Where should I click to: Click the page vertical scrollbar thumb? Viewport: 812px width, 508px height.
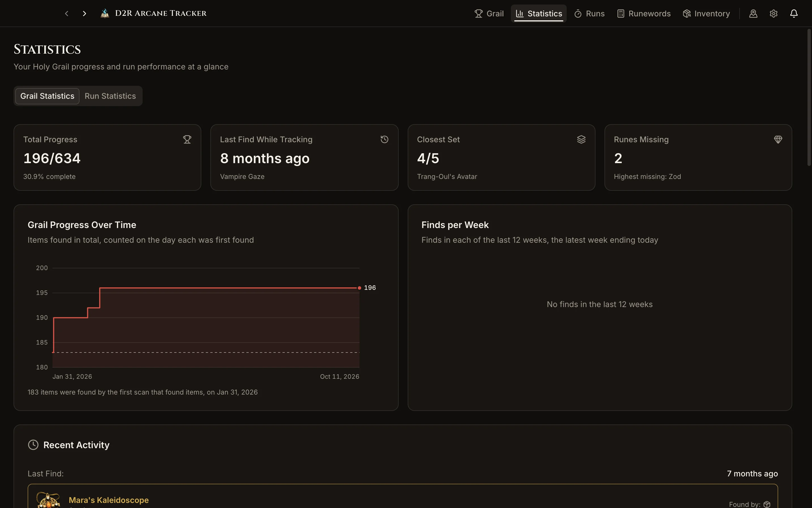click(809, 97)
